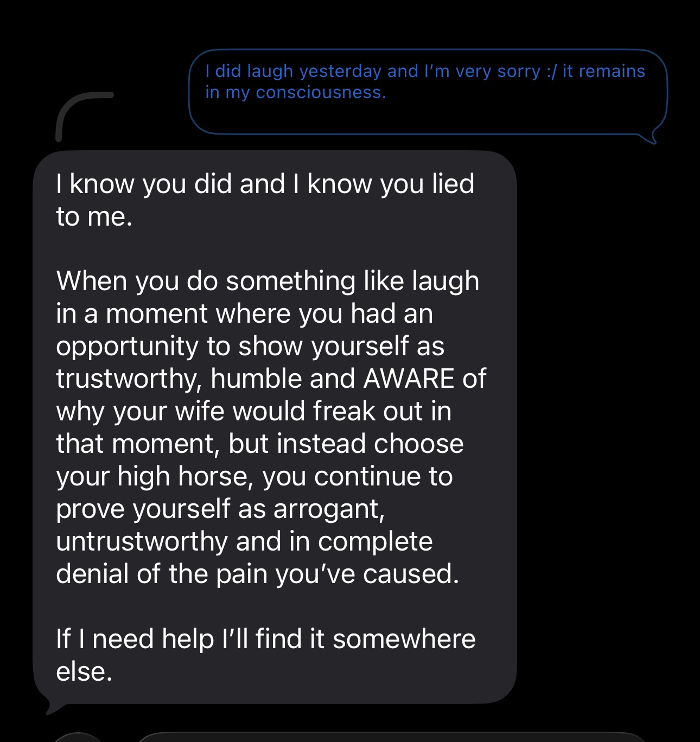Click the 'I know you lied to me' paragraph
700x742 pixels.
[265, 200]
